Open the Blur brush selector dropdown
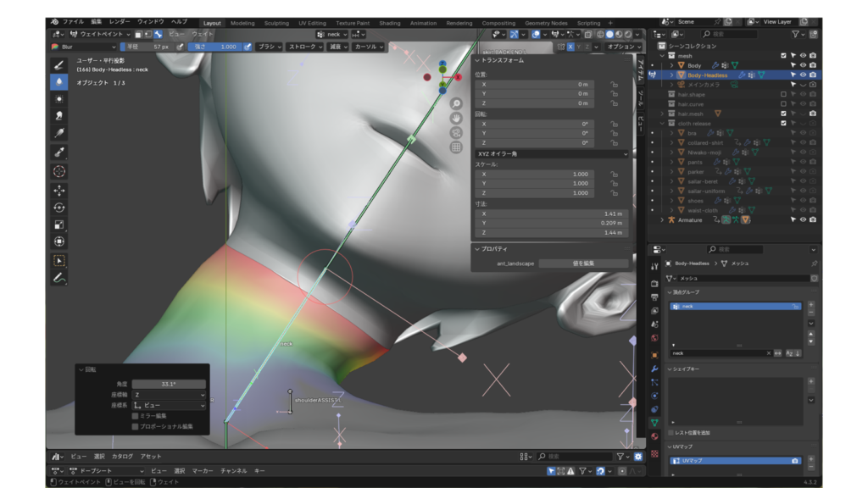Screen dimensions: 868x488 click(85, 47)
